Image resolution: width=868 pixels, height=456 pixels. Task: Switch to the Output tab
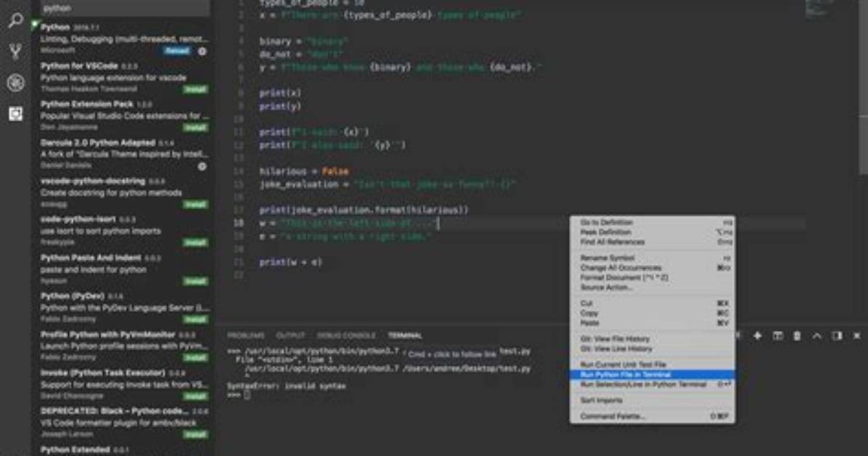[x=290, y=335]
